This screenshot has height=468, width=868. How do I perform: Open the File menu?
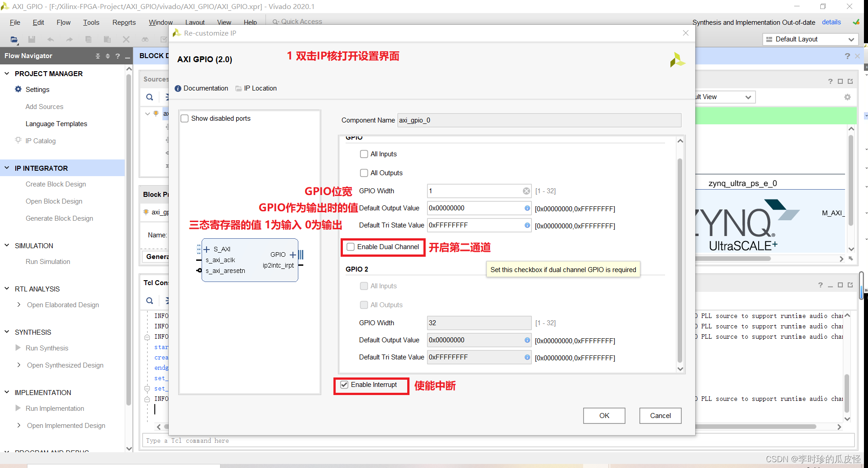click(15, 23)
